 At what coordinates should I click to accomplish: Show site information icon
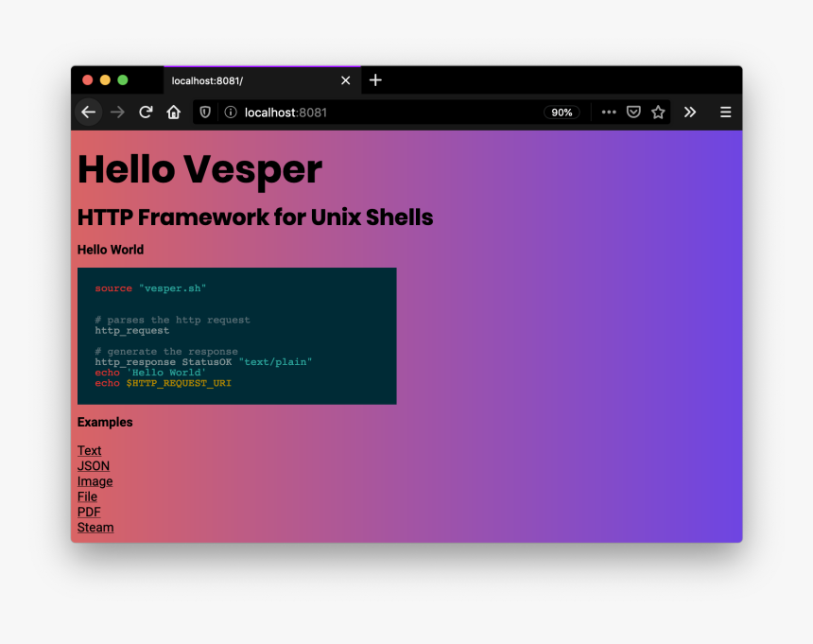(231, 112)
